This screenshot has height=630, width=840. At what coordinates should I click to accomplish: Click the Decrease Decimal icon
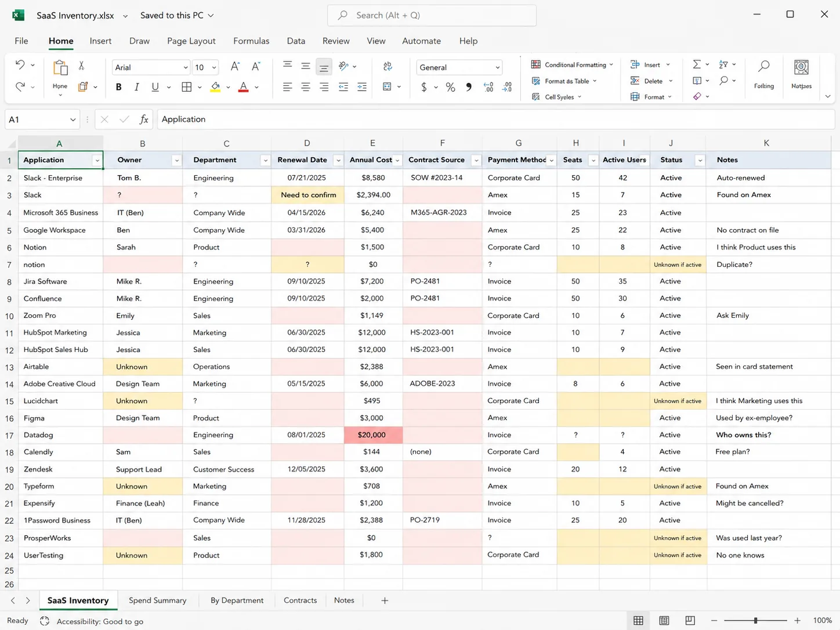507,87
